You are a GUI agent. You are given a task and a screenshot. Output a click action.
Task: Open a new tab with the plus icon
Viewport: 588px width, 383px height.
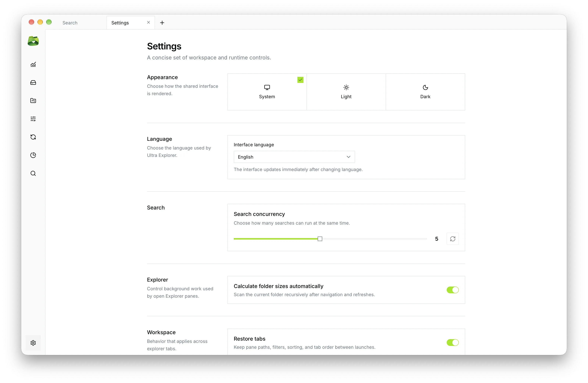click(162, 23)
